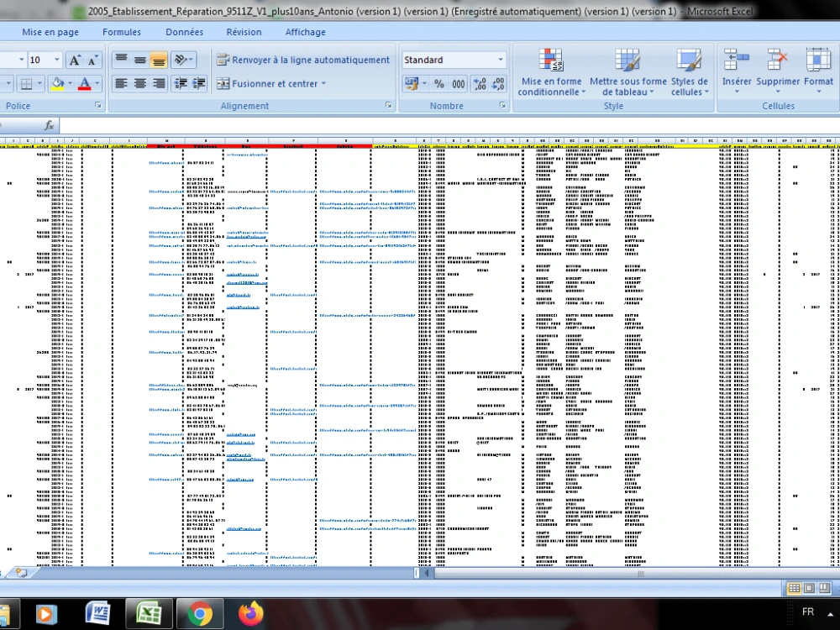The image size is (840, 630).
Task: Open accounting format dropdown arrow
Action: coord(424,83)
